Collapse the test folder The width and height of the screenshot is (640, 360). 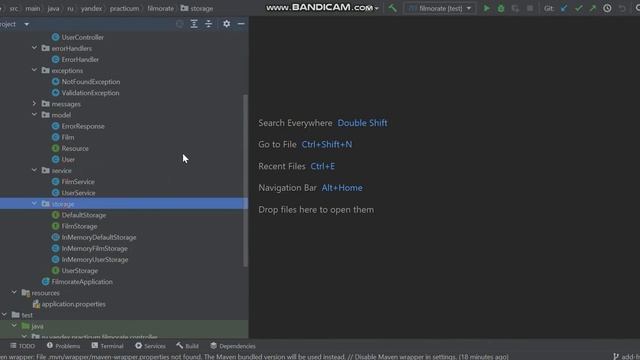point(4,315)
